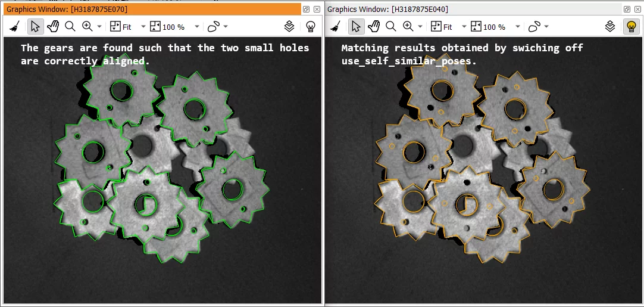
Task: Click the zoom-in icon in right graphics window
Action: tap(408, 27)
